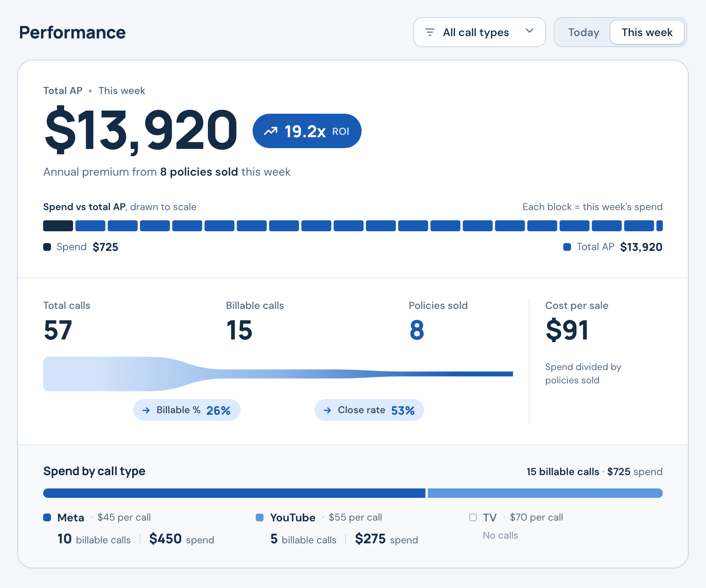The image size is (706, 588).
Task: Click "Each block = this week's spend" note
Action: (x=593, y=207)
